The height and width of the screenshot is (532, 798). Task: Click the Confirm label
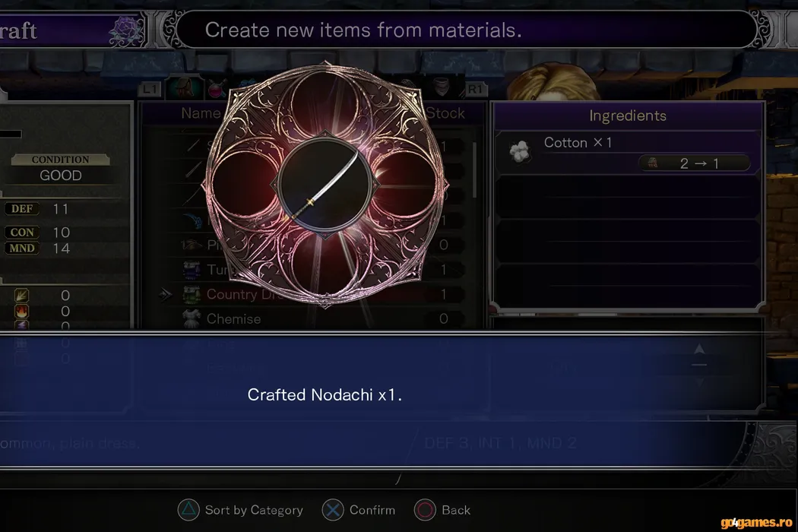pos(372,510)
